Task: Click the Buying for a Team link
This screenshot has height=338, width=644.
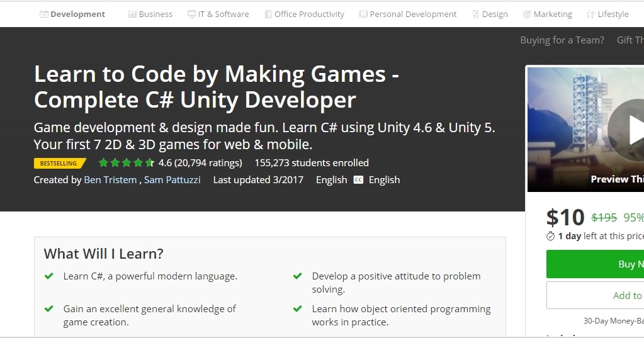Action: tap(562, 40)
